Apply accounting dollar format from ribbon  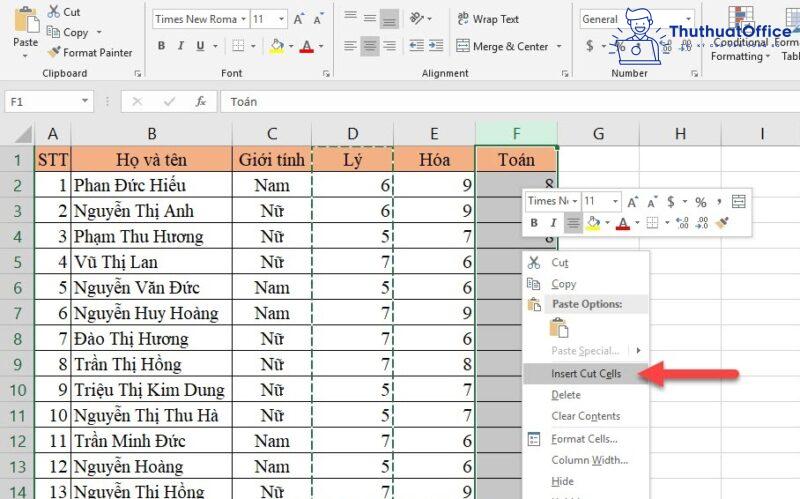point(590,46)
